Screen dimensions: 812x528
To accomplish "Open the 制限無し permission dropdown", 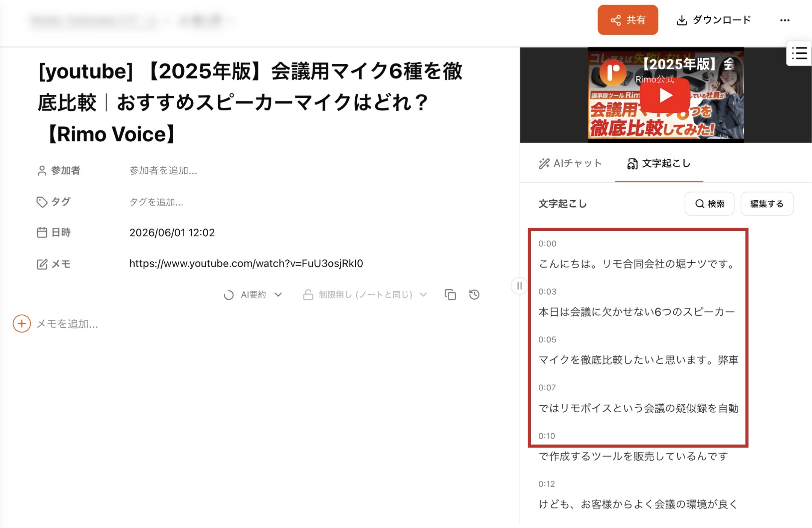I will tap(365, 295).
